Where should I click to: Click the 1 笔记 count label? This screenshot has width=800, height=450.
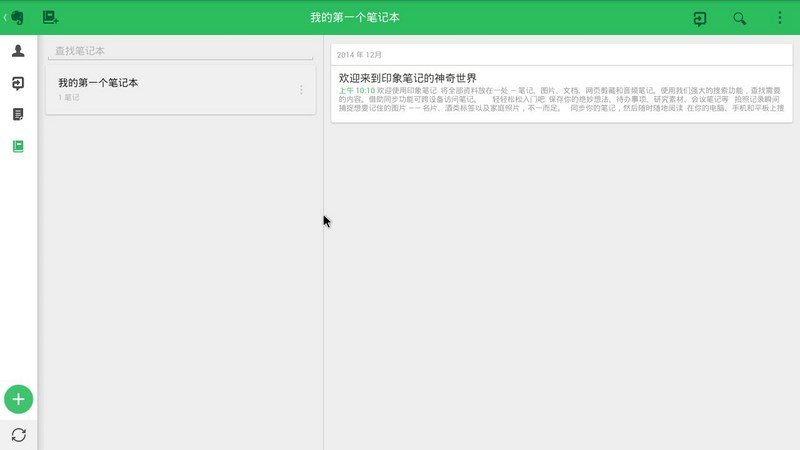pos(68,97)
